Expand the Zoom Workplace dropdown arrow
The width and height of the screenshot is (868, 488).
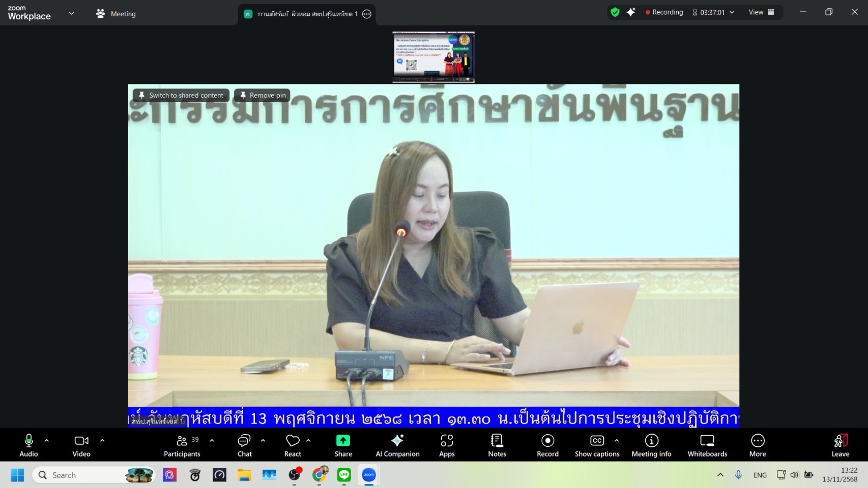(x=71, y=14)
